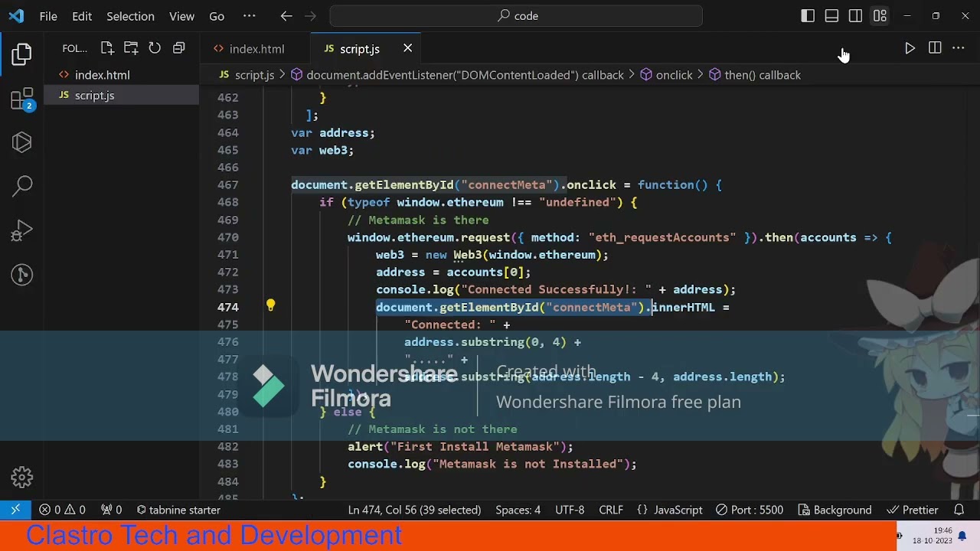Open the Tabnine panel in activity bar
The image size is (980, 551).
[22, 142]
